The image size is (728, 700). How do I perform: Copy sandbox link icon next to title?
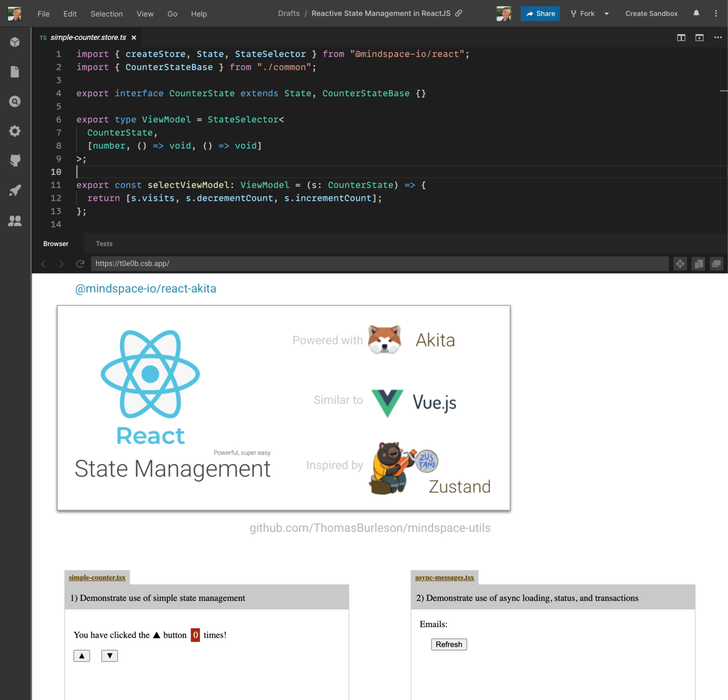[x=458, y=13]
